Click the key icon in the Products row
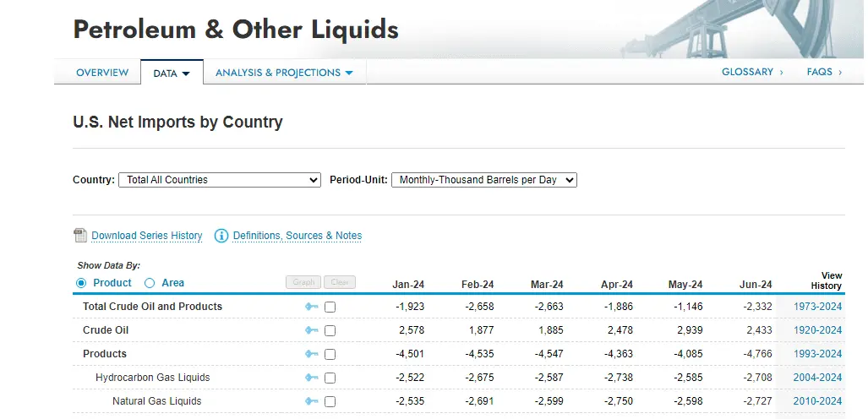This screenshot has height=419, width=868. [312, 354]
